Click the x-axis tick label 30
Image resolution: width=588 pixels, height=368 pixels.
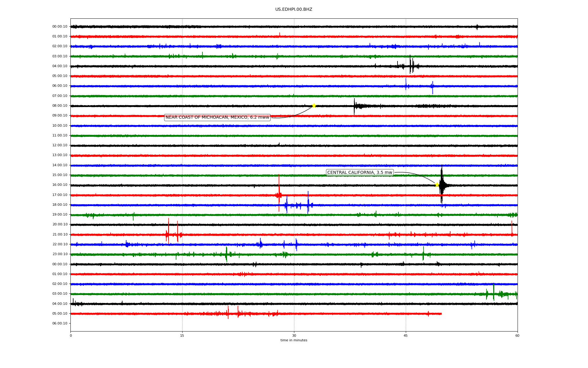(x=294, y=335)
